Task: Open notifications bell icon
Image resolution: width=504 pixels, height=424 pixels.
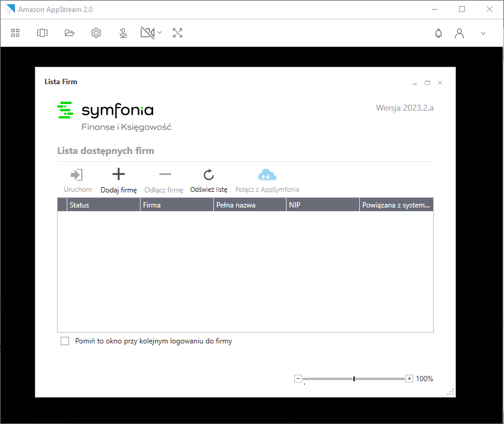Action: 439,33
